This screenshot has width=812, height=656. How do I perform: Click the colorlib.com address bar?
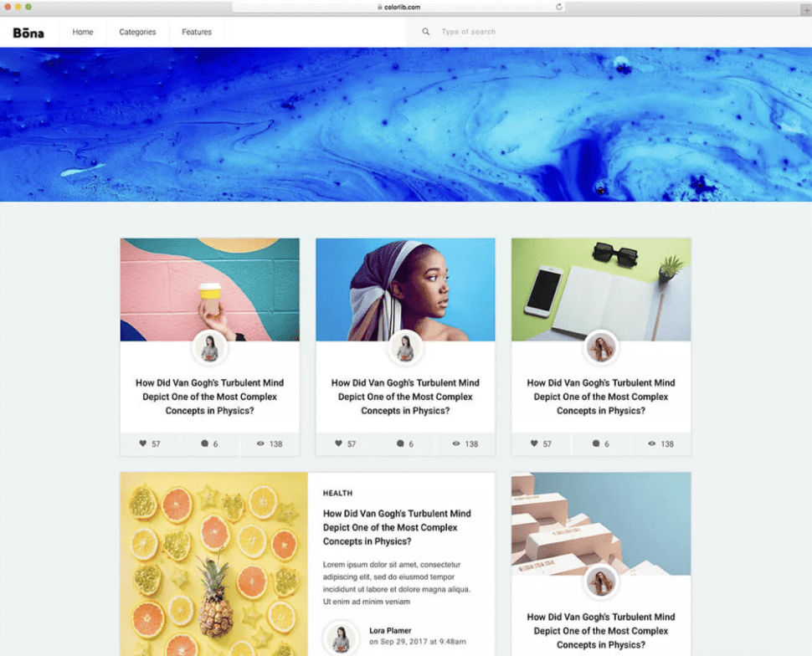(x=398, y=7)
